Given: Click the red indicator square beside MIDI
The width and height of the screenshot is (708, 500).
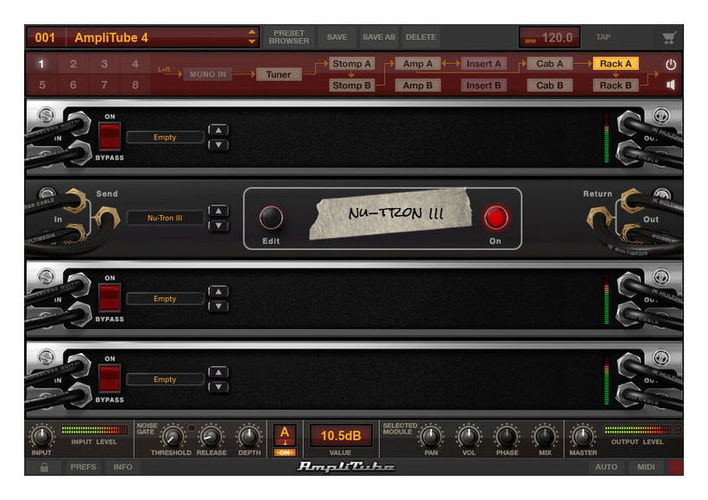Looking at the screenshot, I should 676,467.
